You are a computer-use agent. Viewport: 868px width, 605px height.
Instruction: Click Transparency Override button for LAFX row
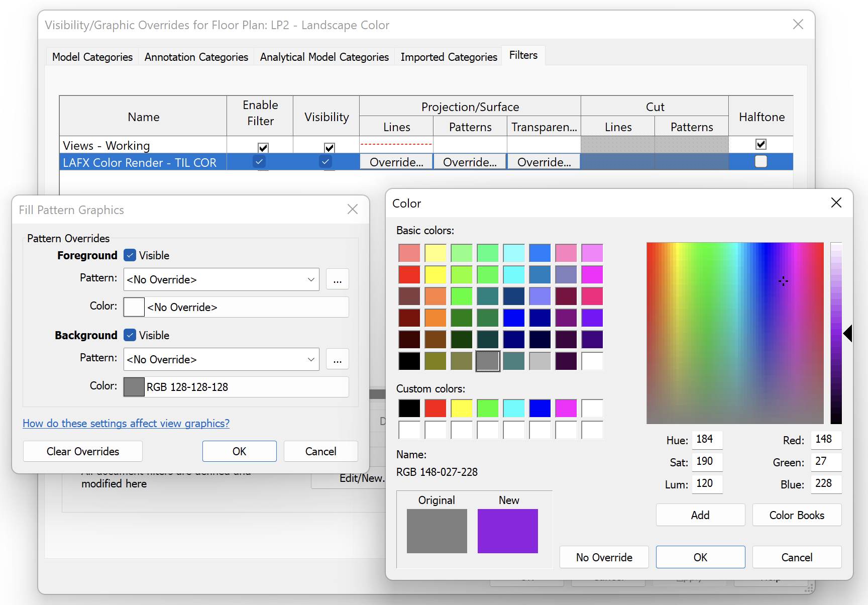point(544,162)
